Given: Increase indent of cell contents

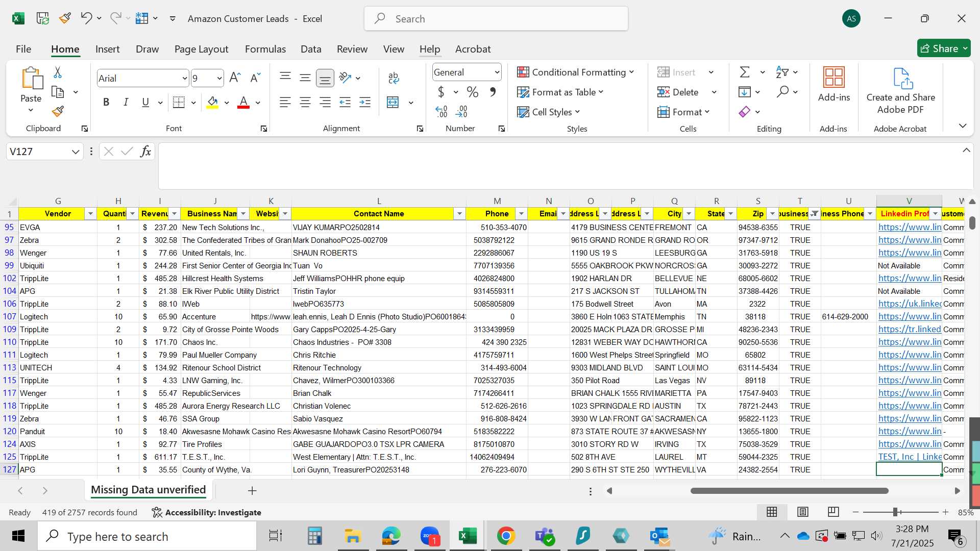Looking at the screenshot, I should pos(365,103).
